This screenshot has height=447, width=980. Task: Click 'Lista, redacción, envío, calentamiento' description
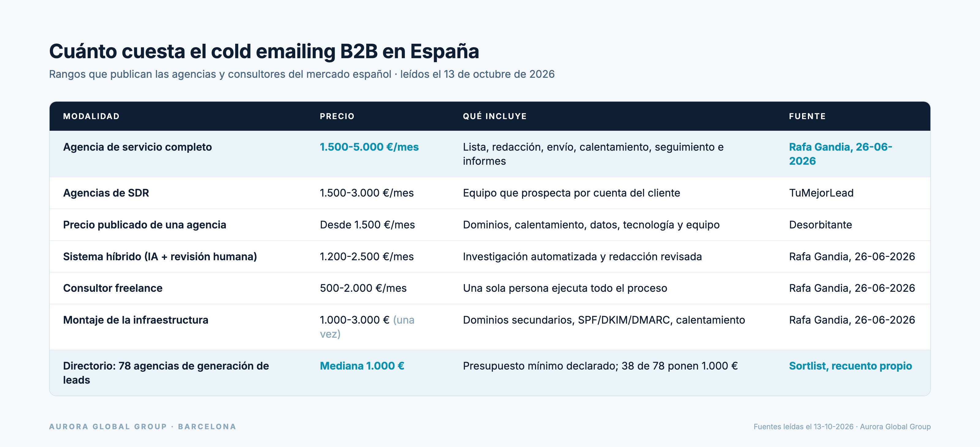593,154
